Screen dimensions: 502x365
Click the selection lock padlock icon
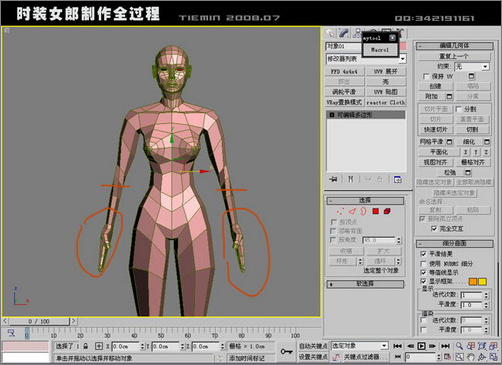pyautogui.click(x=86, y=346)
